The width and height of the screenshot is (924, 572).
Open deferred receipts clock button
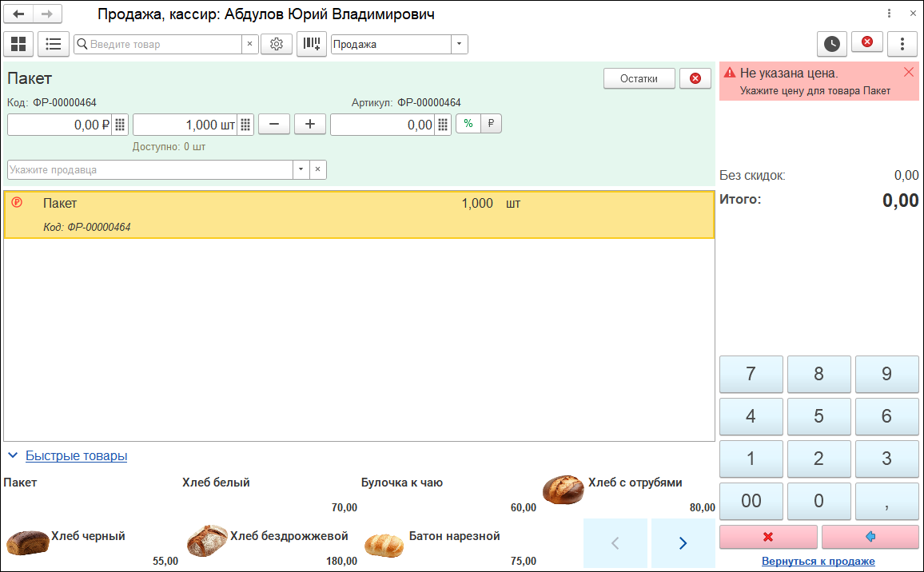tap(832, 44)
